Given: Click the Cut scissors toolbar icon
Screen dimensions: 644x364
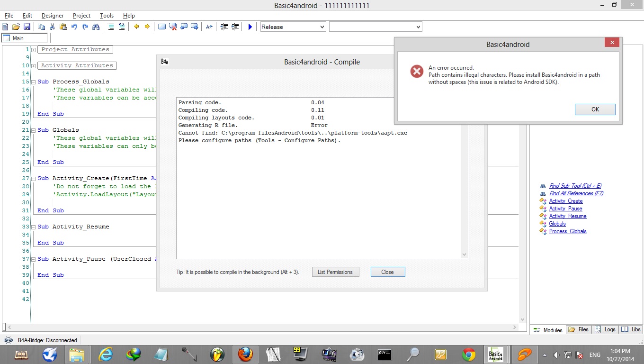Looking at the screenshot, I should [53, 27].
